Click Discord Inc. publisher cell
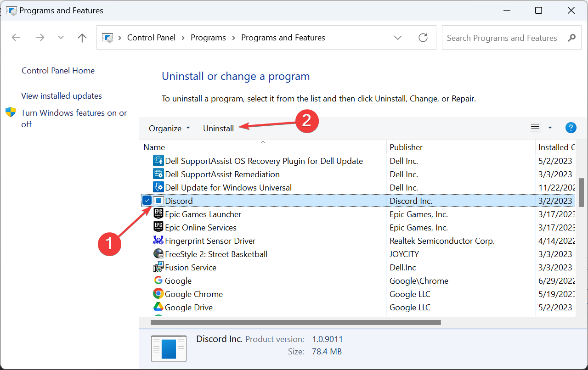The height and width of the screenshot is (370, 588). pos(411,201)
